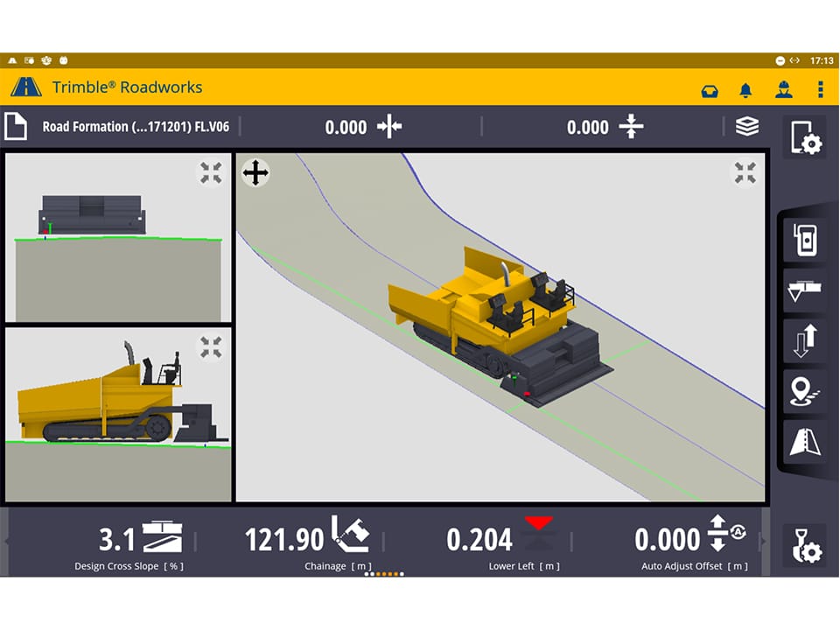The height and width of the screenshot is (630, 840).
Task: Collapse the profile side view panel
Action: pos(211,347)
